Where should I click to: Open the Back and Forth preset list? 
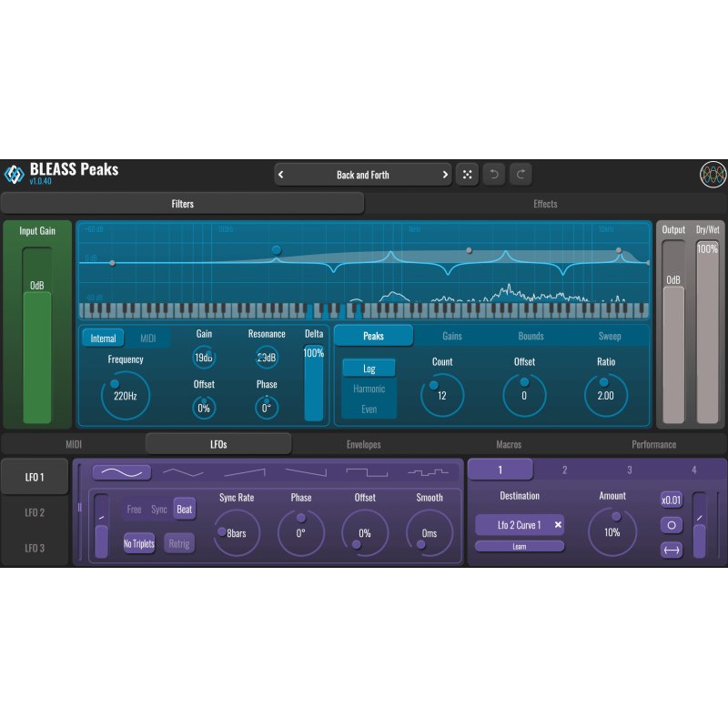click(x=363, y=175)
